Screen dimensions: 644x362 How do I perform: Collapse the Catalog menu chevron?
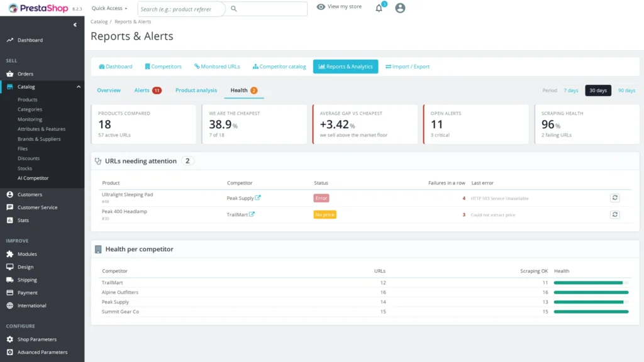[79, 87]
